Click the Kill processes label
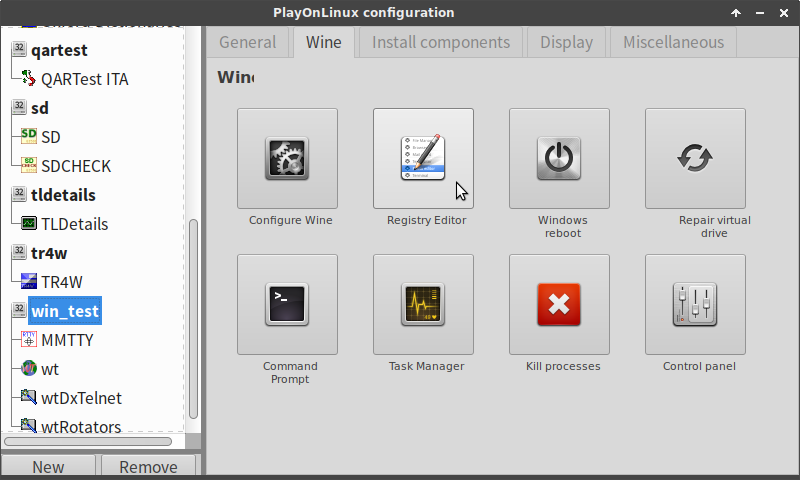 point(563,366)
